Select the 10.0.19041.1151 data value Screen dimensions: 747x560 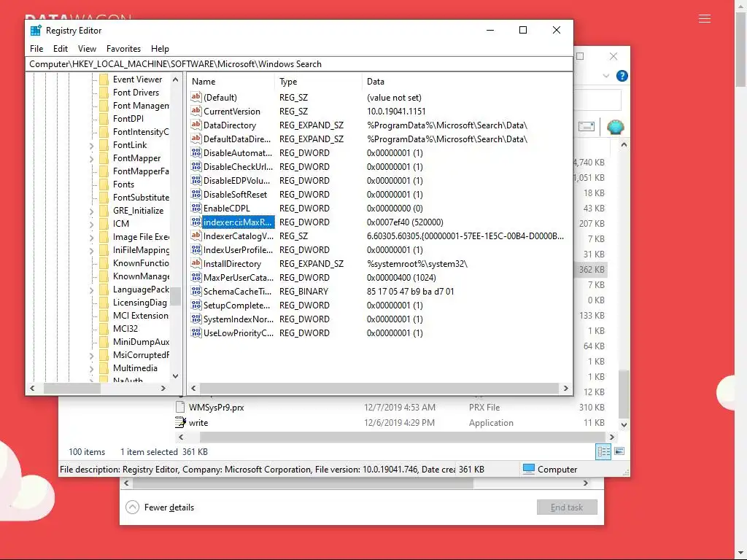tap(396, 111)
